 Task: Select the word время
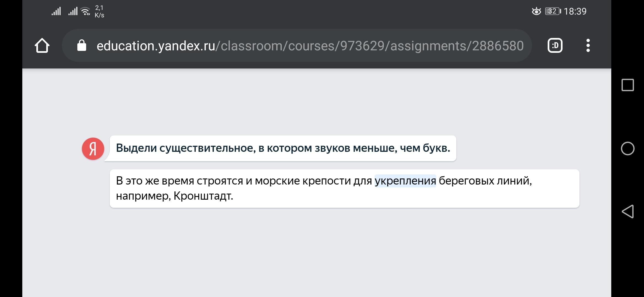[178, 181]
